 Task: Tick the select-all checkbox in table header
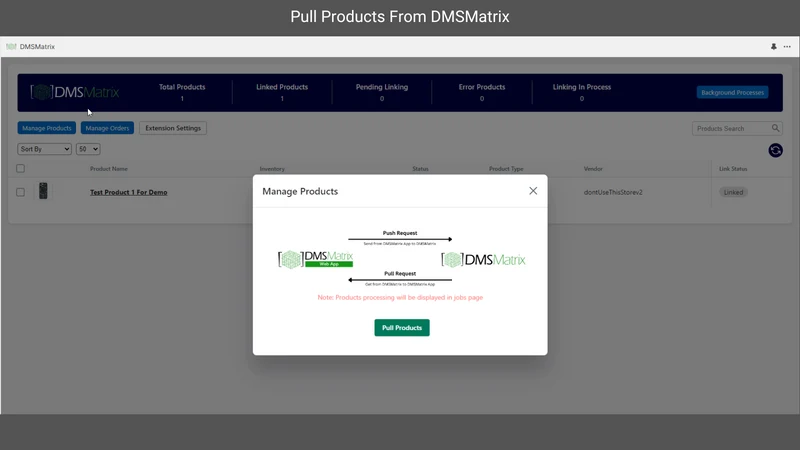[20, 168]
